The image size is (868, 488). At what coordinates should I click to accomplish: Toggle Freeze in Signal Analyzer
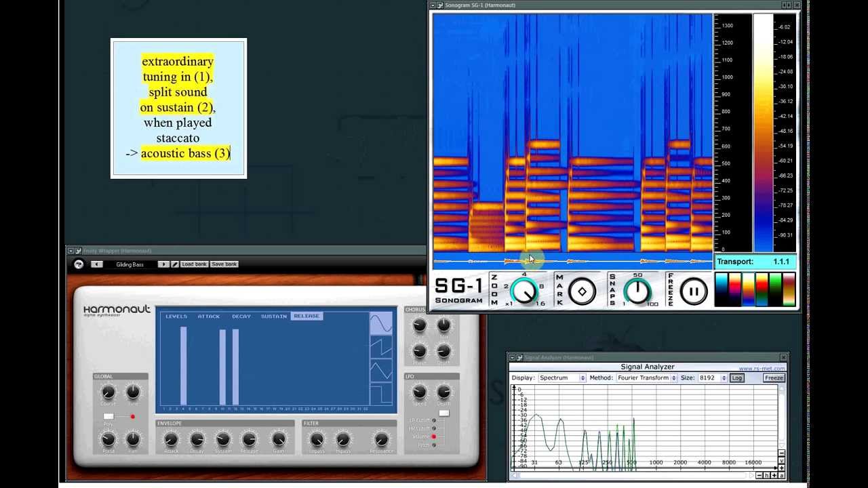click(774, 378)
